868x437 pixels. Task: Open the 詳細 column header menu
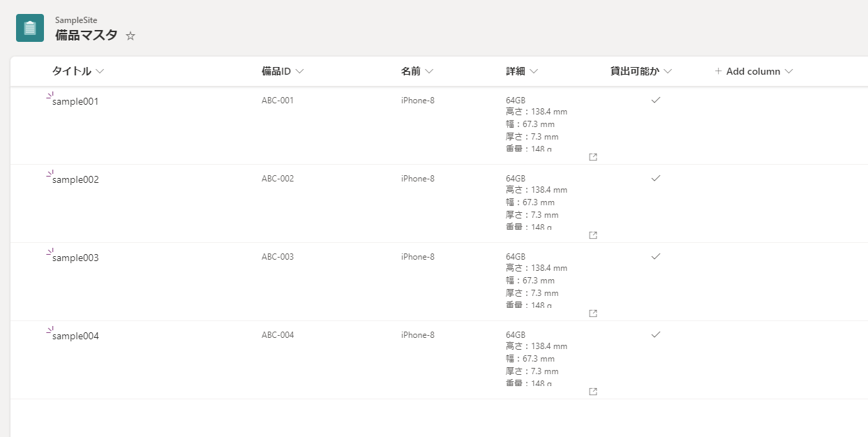(522, 71)
